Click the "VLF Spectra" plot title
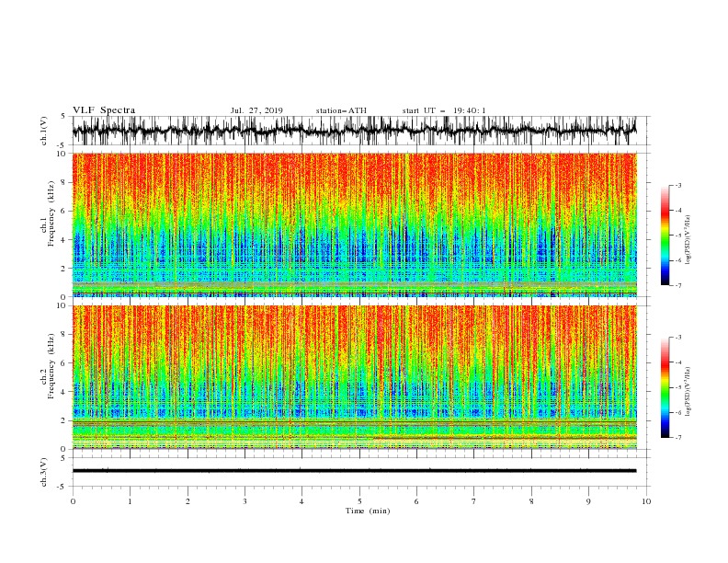Viewport: 728px width, 563px height. click(x=104, y=110)
